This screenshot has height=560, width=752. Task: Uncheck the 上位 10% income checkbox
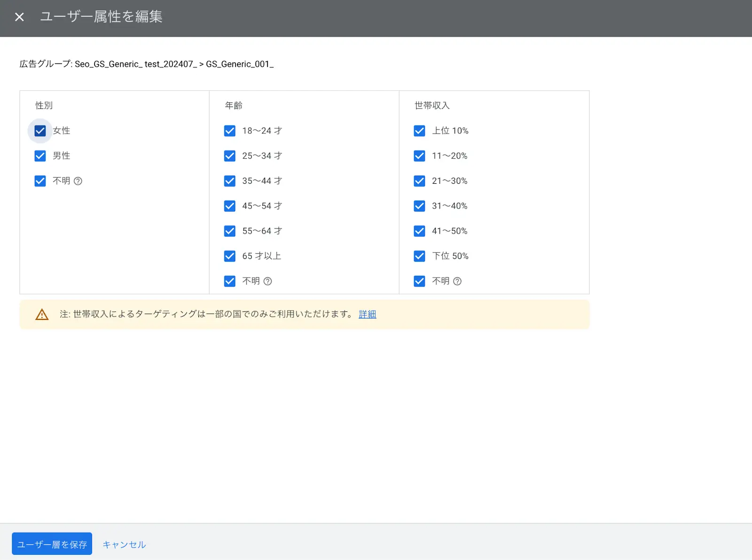pos(419,131)
